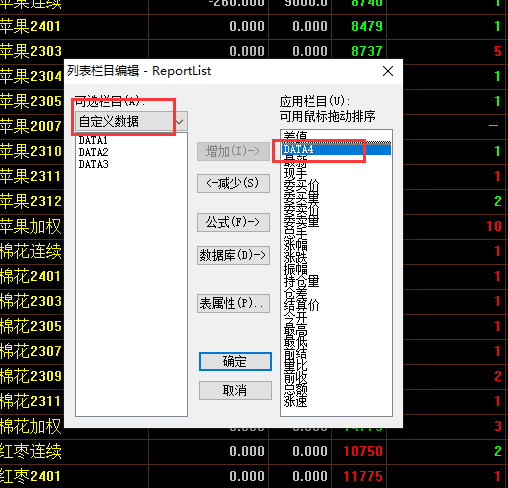Select 总额 in applied columns list
The width and height of the screenshot is (508, 488).
(295, 389)
